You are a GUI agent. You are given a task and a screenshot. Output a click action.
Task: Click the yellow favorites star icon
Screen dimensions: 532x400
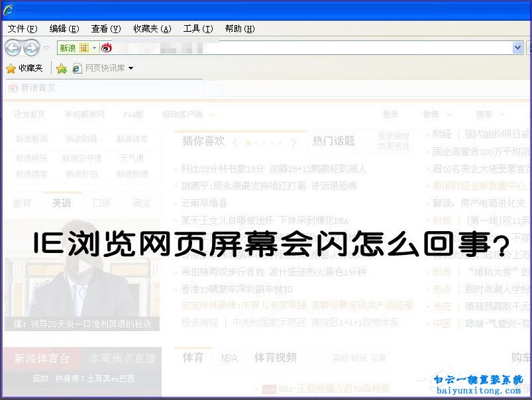pos(12,68)
